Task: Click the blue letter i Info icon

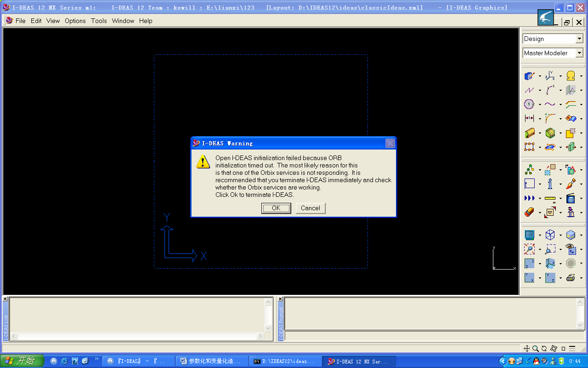Action: pyautogui.click(x=550, y=184)
